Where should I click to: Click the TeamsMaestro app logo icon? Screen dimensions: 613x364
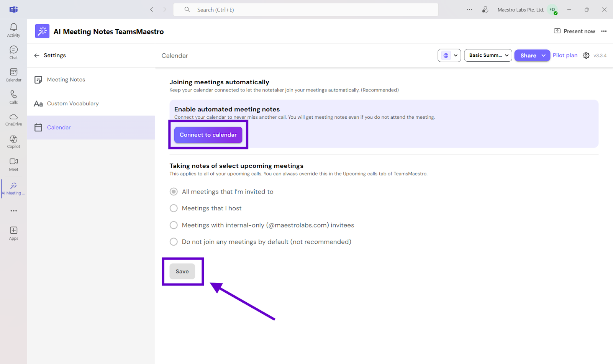click(x=42, y=31)
